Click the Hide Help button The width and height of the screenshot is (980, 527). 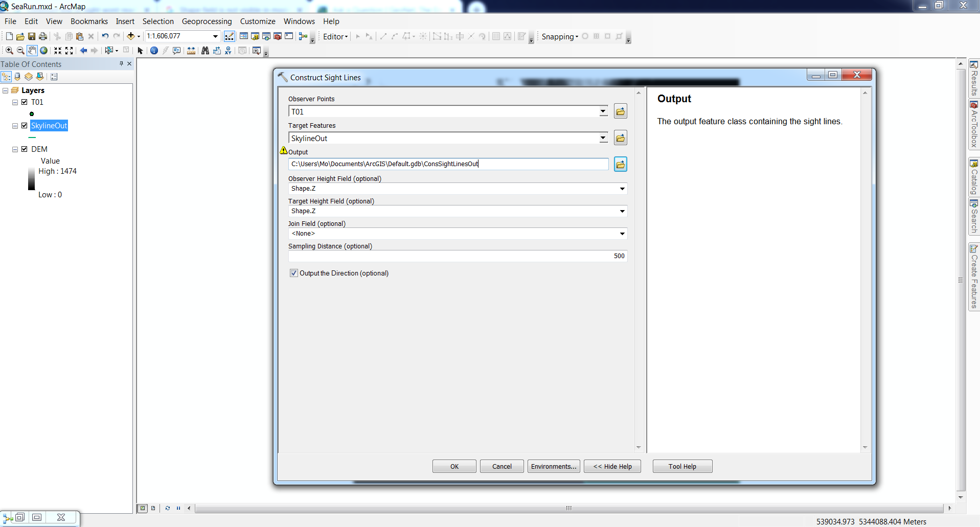[x=612, y=466]
